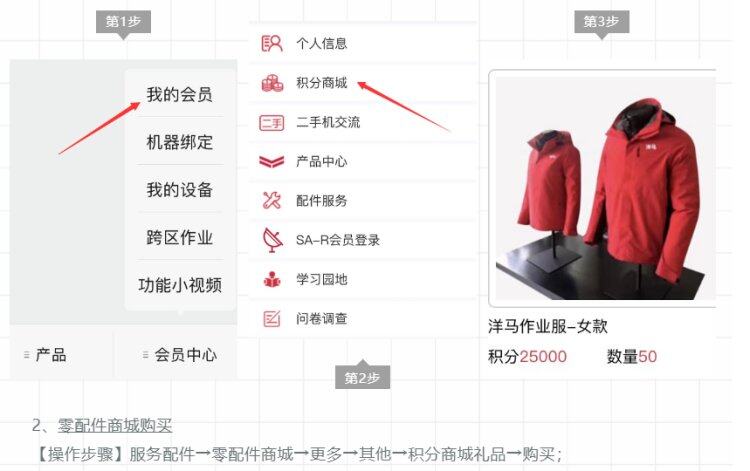Open 功能小视频 menu entry
Screen dimensions: 750x471
coord(180,285)
